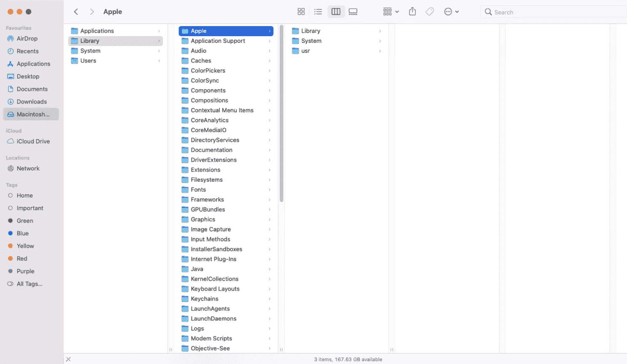Go back using the back arrow
This screenshot has height=364, width=627.
pos(76,12)
